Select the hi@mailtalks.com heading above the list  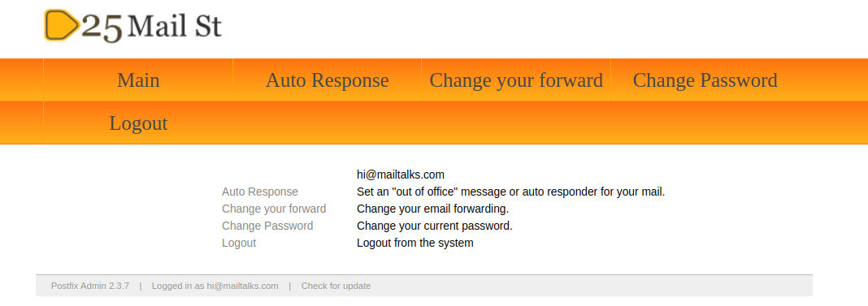[401, 175]
